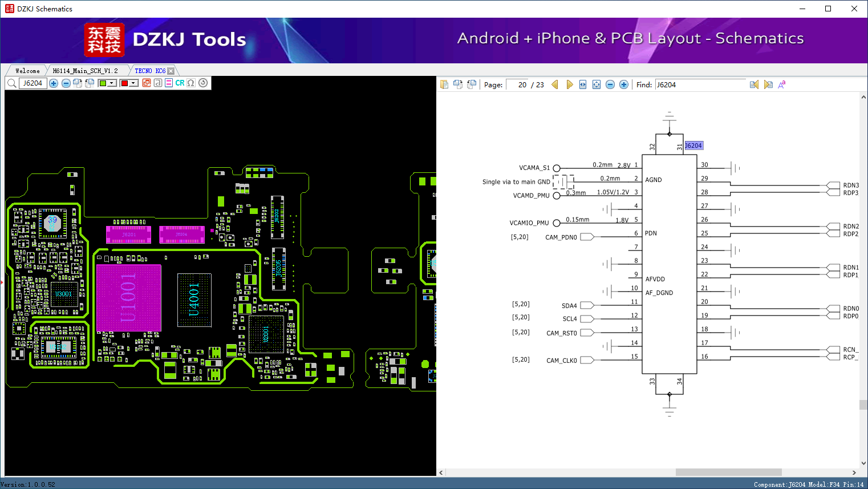
Task: Click the VCAMIO_PMU net label
Action: [x=529, y=223]
